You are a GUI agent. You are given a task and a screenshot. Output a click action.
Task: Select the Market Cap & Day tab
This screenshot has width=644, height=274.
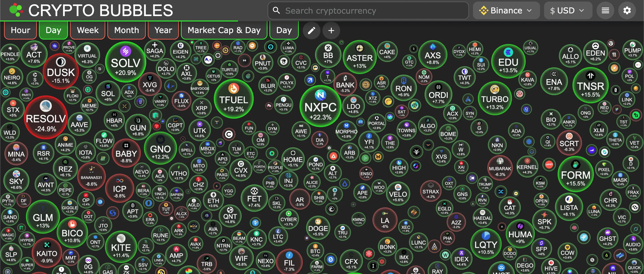pyautogui.click(x=224, y=30)
